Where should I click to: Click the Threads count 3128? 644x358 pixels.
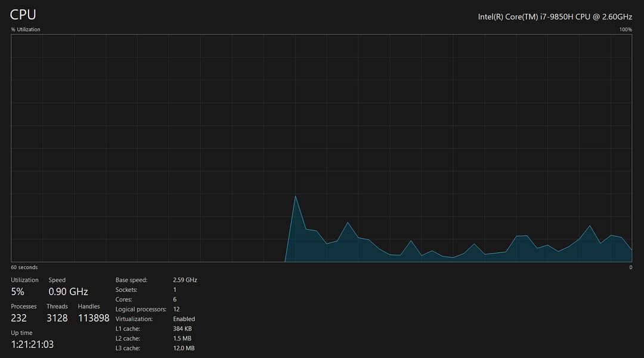(57, 318)
